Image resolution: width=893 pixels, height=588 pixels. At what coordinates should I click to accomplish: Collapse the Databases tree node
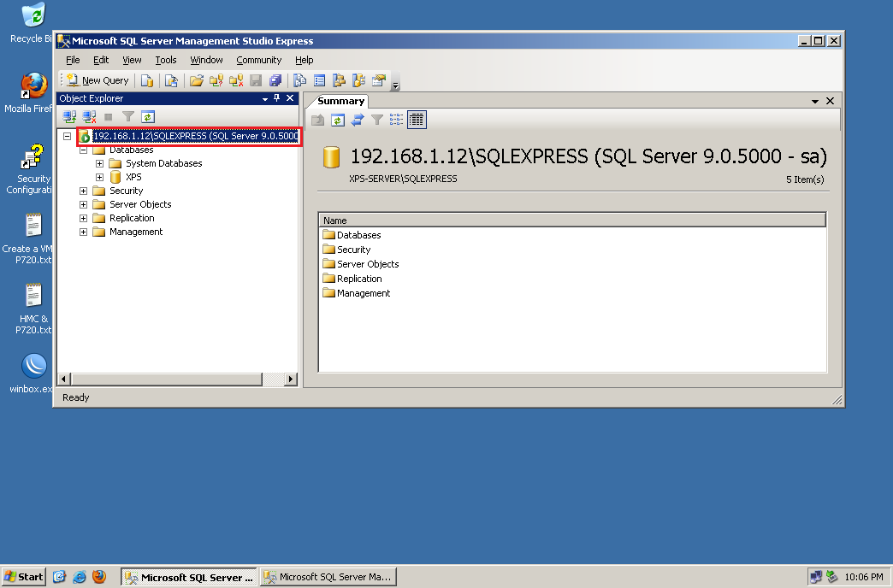click(x=83, y=150)
